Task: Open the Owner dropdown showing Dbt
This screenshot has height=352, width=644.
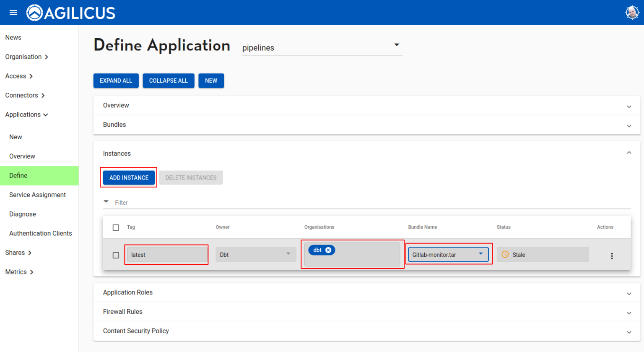Action: point(288,254)
